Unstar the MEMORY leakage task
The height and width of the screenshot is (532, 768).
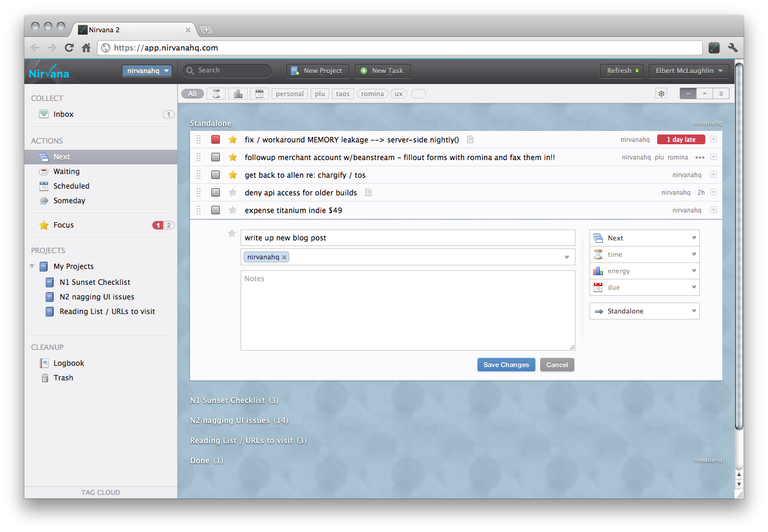[x=232, y=139]
